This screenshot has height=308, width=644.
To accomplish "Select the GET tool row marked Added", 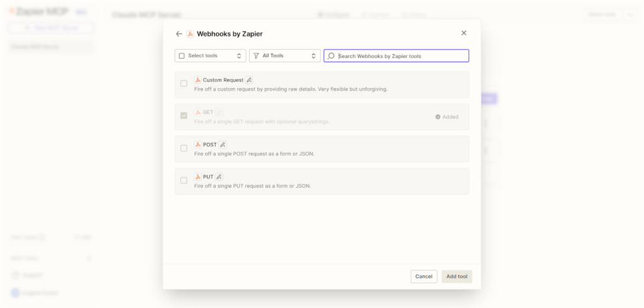I will point(321,117).
